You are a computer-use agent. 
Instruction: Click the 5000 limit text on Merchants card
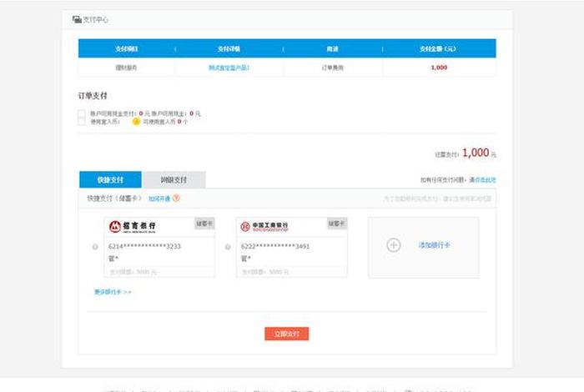coord(133,272)
